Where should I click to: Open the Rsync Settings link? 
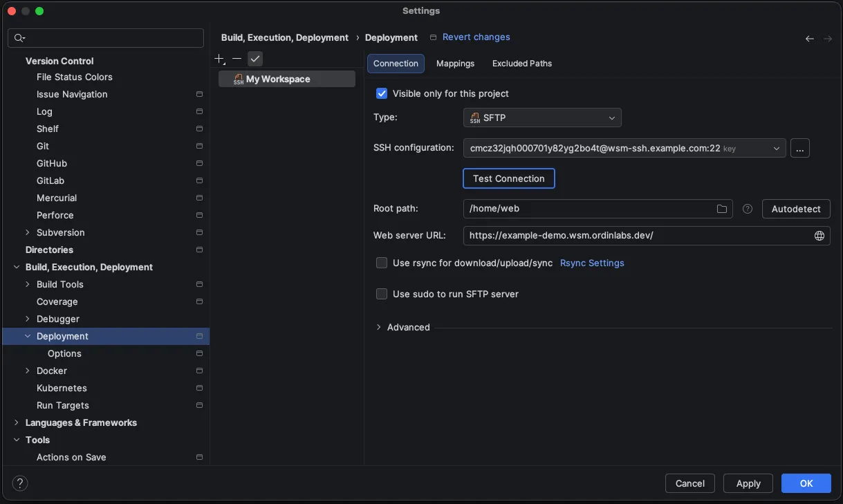(592, 263)
